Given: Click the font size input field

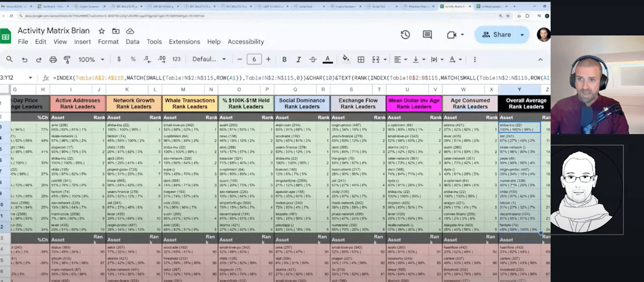Looking at the screenshot, I should (254, 60).
